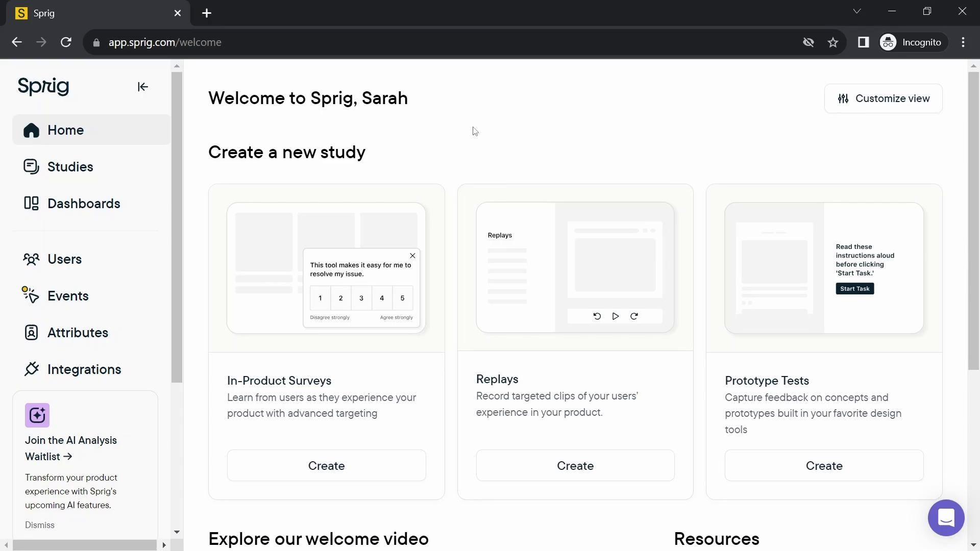Click the AI Analysis sparkle icon
This screenshot has width=980, height=551.
(37, 415)
